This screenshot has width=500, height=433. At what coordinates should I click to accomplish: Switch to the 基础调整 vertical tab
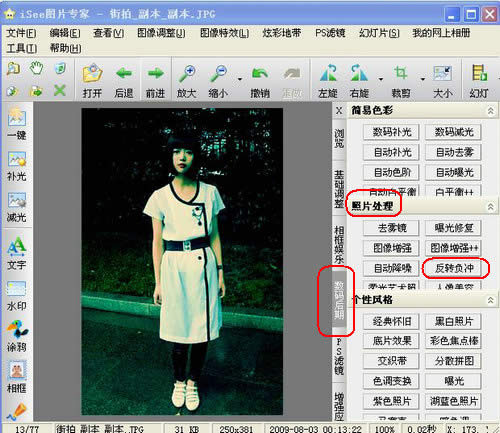coord(339,189)
